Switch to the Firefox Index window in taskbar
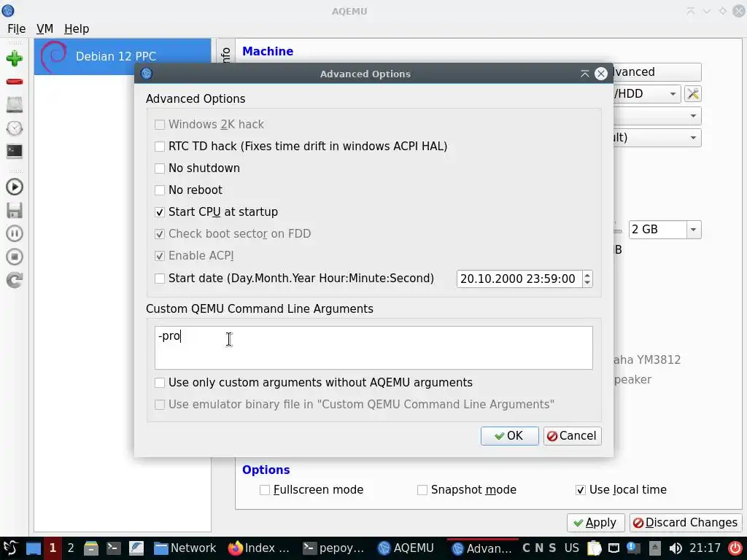The image size is (747, 560). 259,548
